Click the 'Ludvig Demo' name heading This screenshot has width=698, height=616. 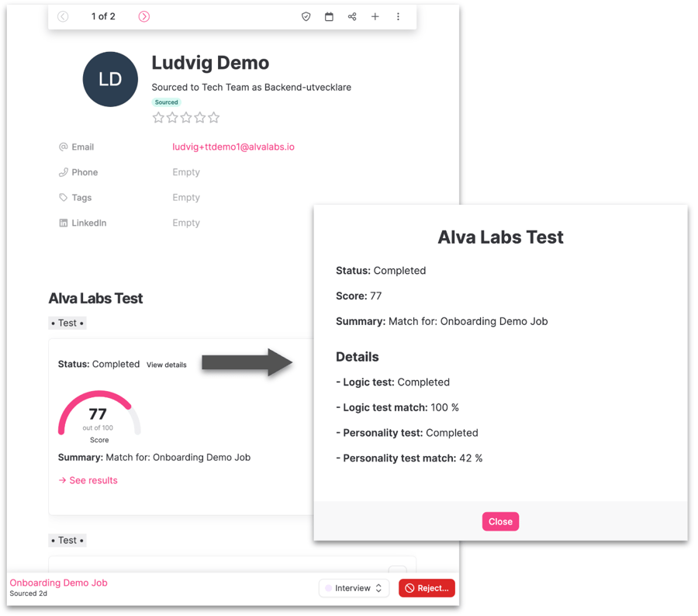point(210,63)
